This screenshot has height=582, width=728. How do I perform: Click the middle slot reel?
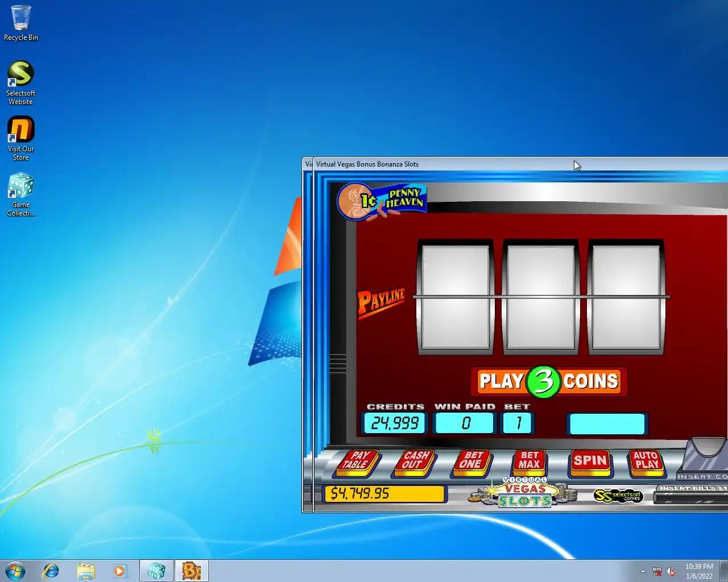[x=540, y=297]
